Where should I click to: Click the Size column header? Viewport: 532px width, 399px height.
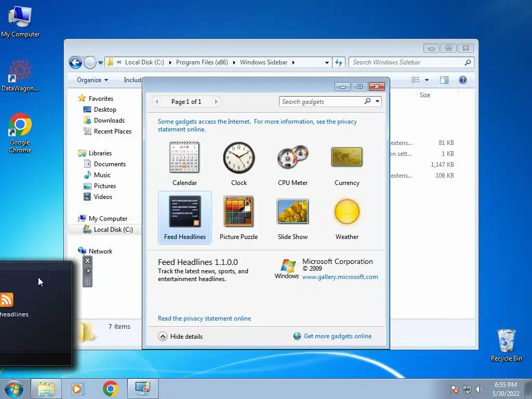point(425,95)
